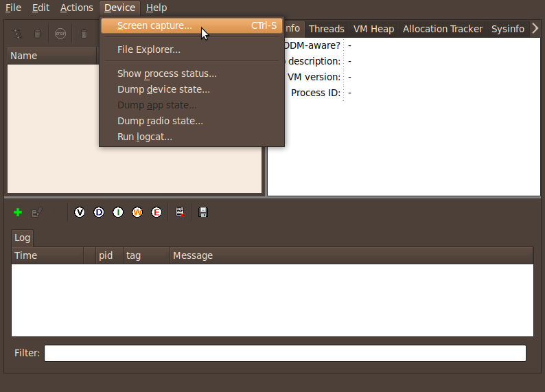Select Dump radio state... entry
This screenshot has width=545, height=392.
pyautogui.click(x=192, y=121)
